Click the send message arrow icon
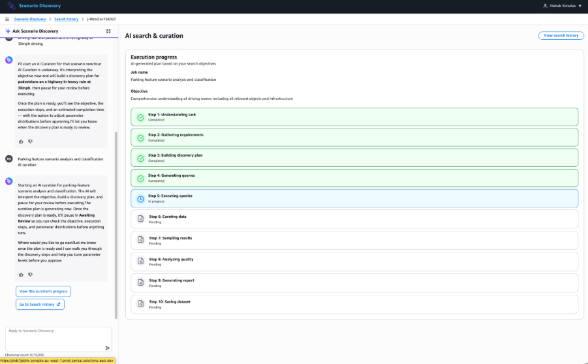Screen dimensions: 588x364 107,348
